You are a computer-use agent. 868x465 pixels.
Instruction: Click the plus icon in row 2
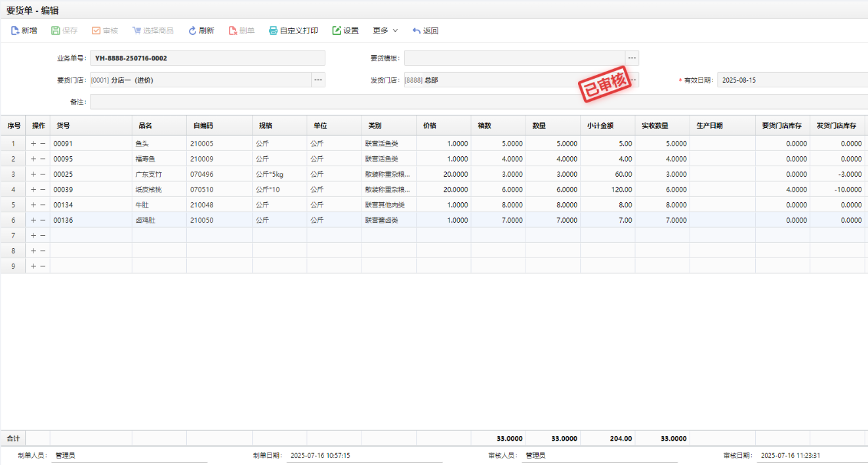click(33, 159)
